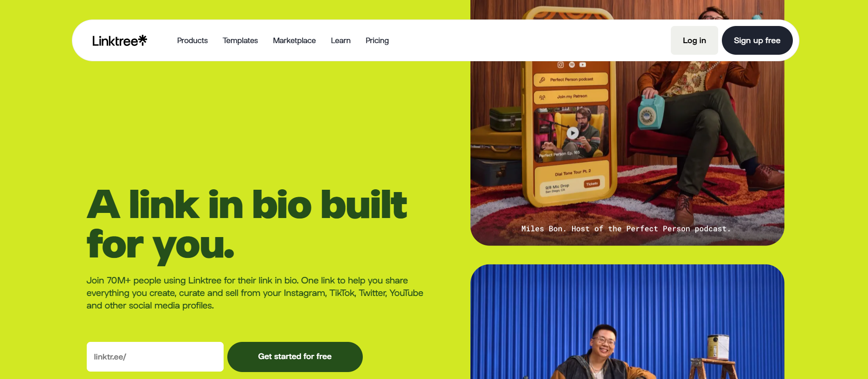The width and height of the screenshot is (868, 379).
Task: Click the microphone icon beside Perfect Person podcast
Action: click(542, 80)
